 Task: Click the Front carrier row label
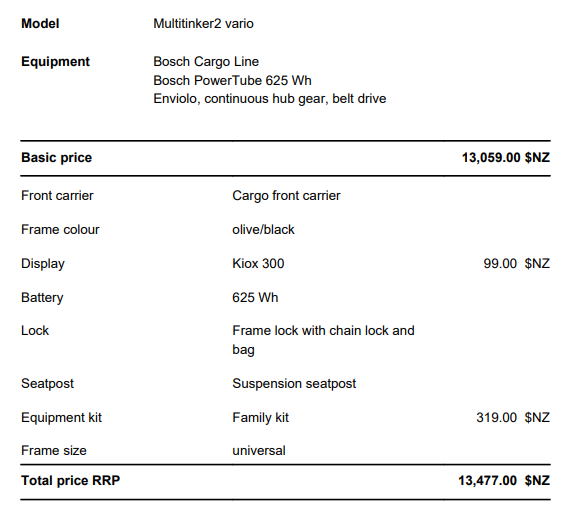tap(57, 195)
